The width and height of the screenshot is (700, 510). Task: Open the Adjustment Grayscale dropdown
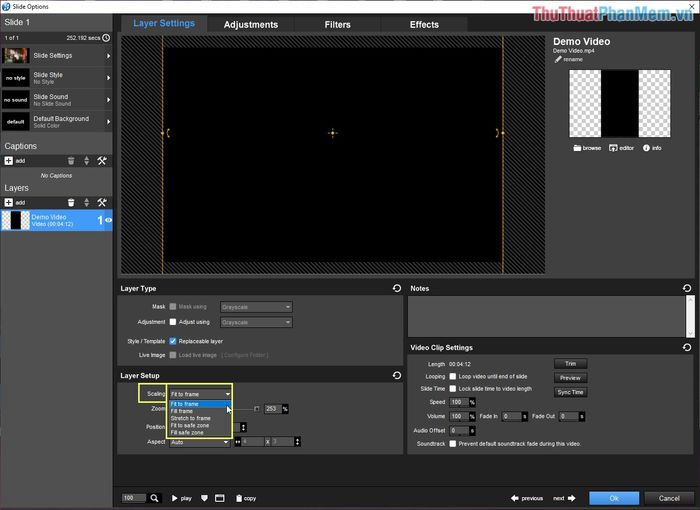point(256,322)
